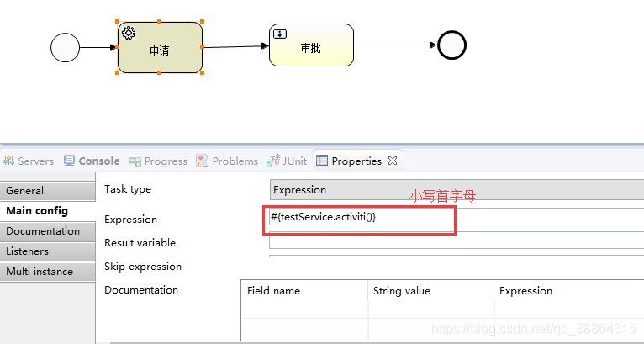Viewport: 644px width, 344px height.
Task: Click the Result variable label
Action: (x=140, y=243)
